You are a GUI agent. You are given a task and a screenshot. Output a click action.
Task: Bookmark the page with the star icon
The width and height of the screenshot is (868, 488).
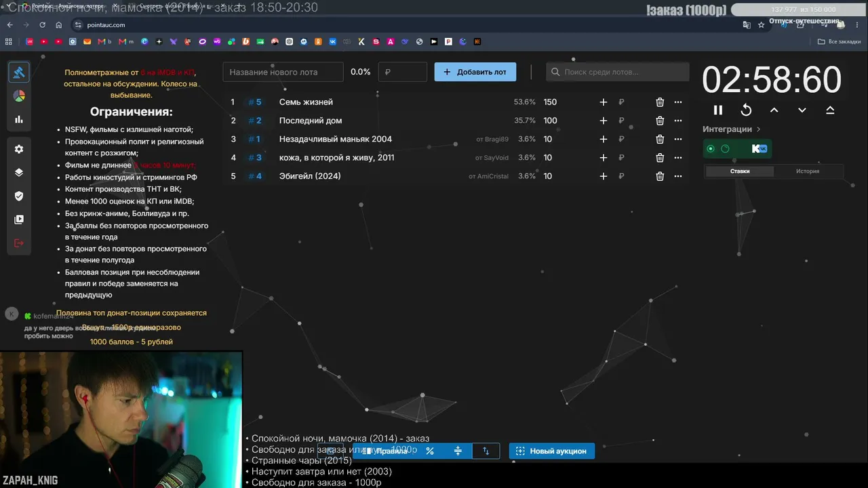pyautogui.click(x=761, y=24)
